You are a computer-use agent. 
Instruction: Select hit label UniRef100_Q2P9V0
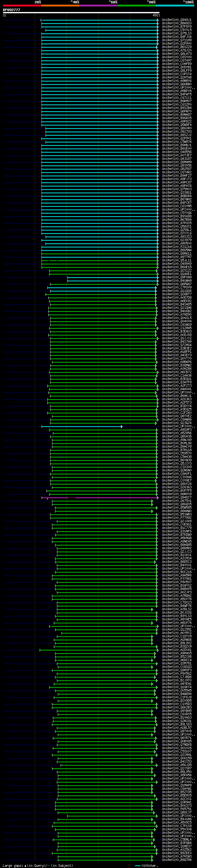(177, 43)
